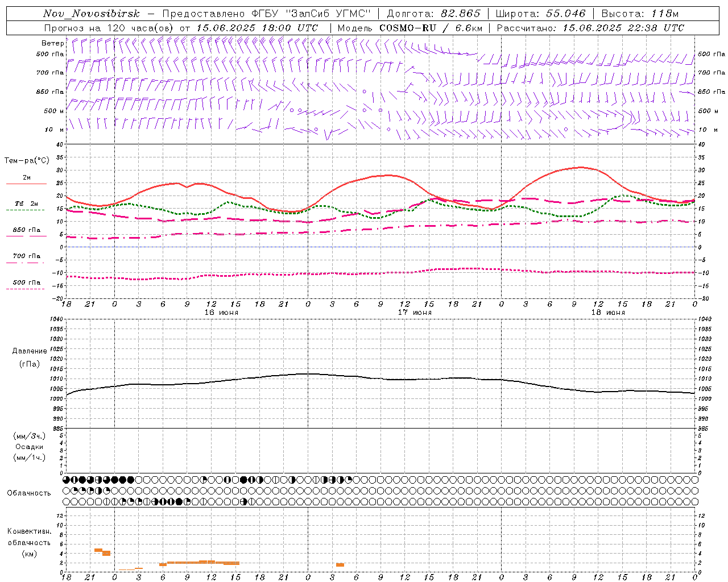Image resolution: width=728 pixels, height=582 pixels.
Task: Select the longitude value "Долгота: 82.865"
Action: tap(433, 14)
